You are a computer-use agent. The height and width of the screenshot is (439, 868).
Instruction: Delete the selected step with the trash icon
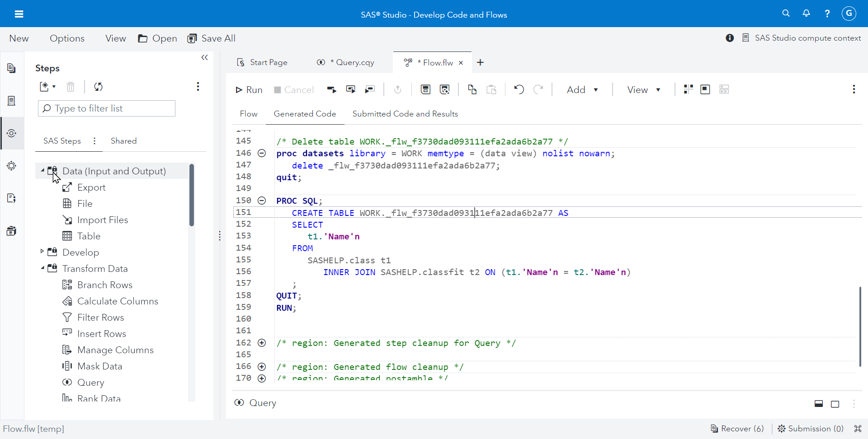(71, 86)
